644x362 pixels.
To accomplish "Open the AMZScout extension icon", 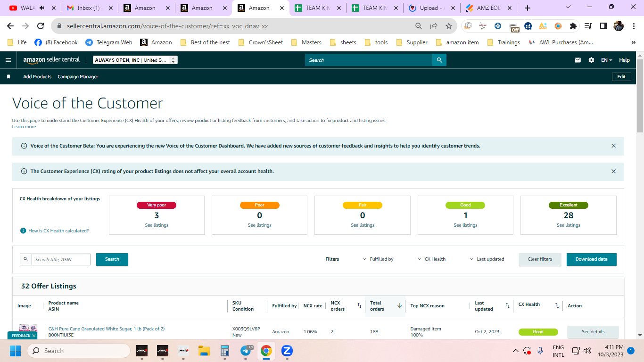I will pyautogui.click(x=543, y=26).
